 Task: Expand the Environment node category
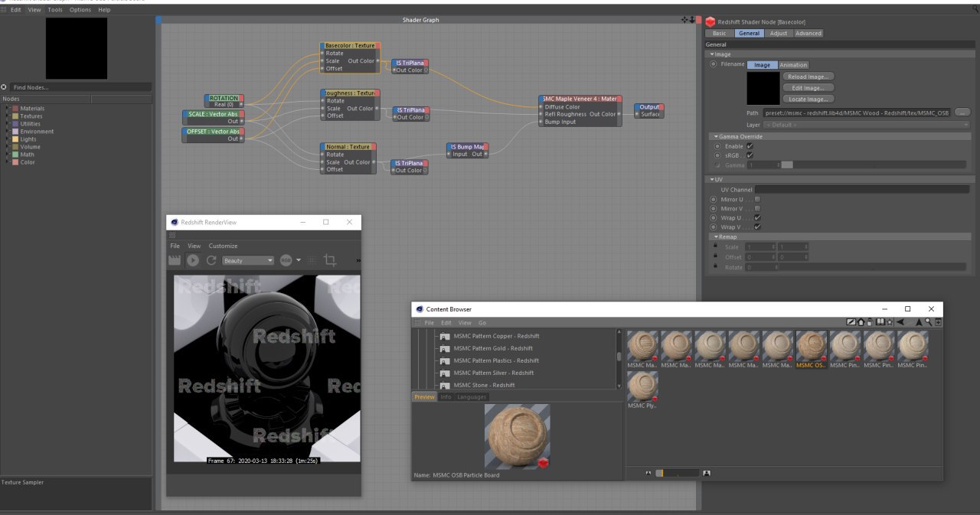point(7,132)
